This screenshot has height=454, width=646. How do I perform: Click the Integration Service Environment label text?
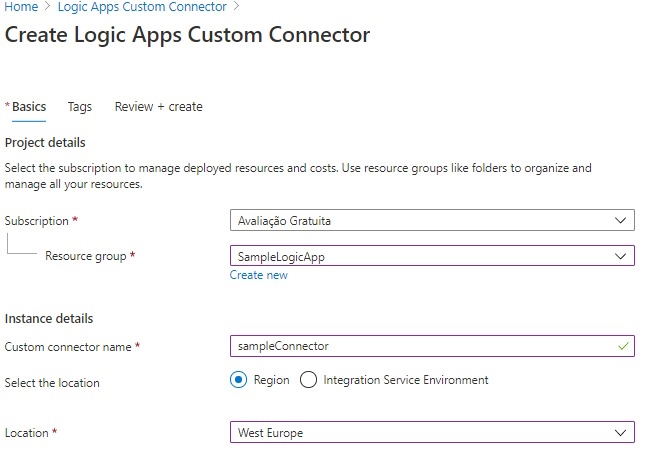(406, 380)
